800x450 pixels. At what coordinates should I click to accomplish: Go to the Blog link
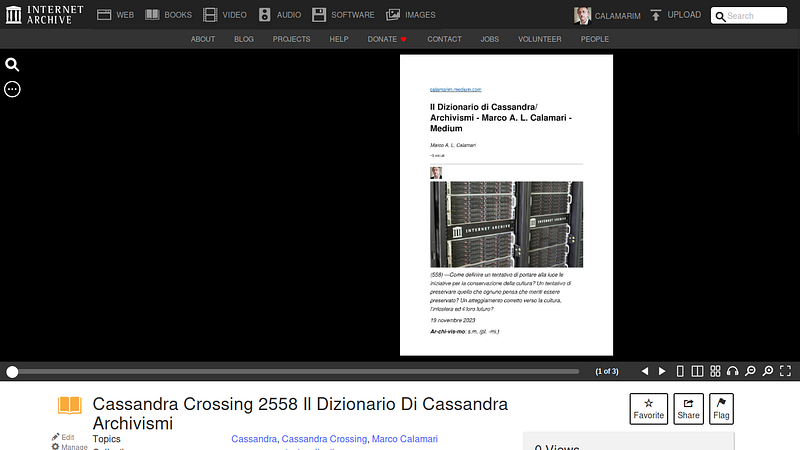pyautogui.click(x=244, y=39)
